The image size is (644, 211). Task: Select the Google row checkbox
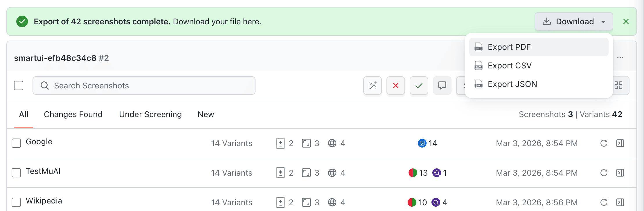click(x=16, y=143)
